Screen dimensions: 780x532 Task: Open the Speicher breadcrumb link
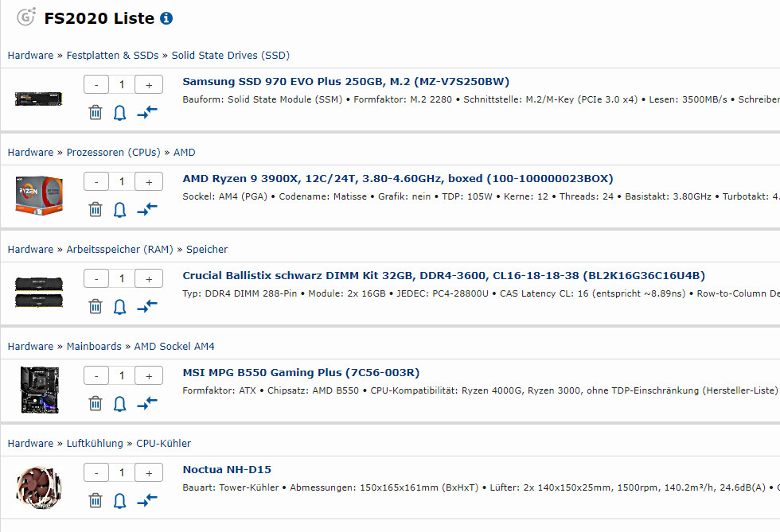(207, 249)
